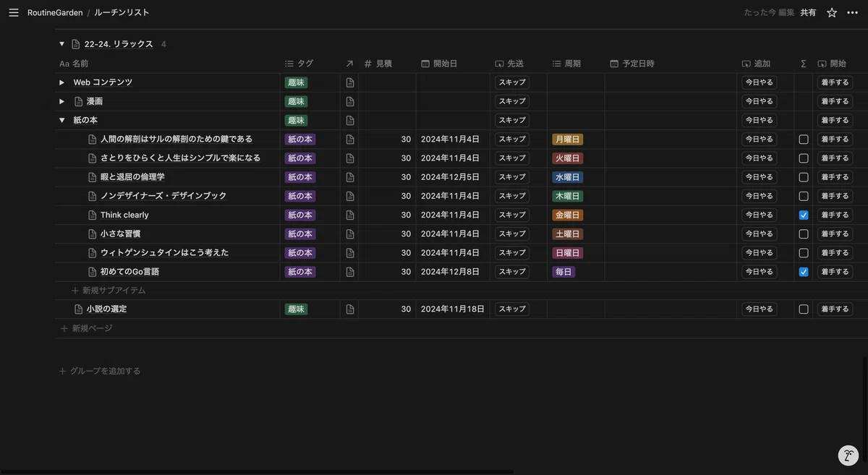
Task: Check the box in 小さな習慣 row
Action: tap(804, 234)
